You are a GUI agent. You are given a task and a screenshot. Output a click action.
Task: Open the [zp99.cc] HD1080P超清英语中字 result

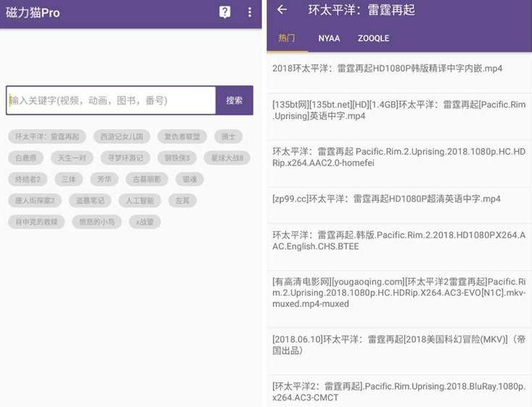point(399,205)
